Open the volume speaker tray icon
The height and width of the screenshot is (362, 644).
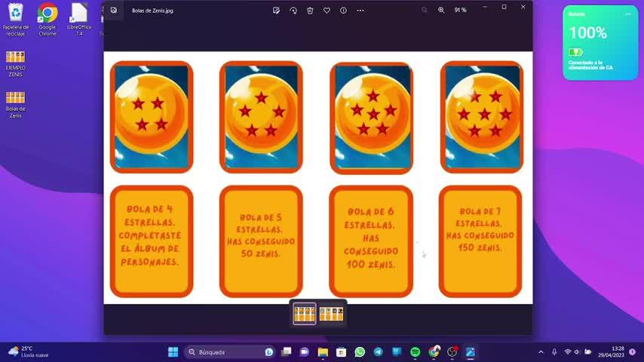[x=577, y=352]
